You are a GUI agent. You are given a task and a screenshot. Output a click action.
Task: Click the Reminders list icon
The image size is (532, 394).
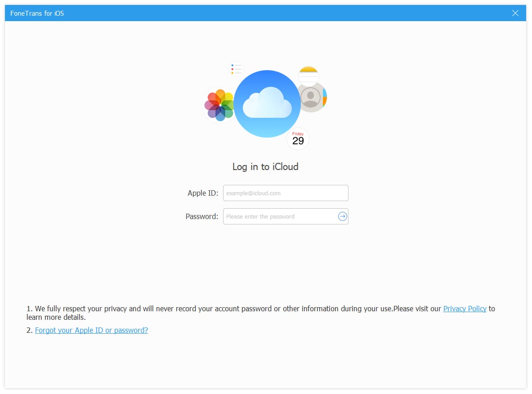237,69
